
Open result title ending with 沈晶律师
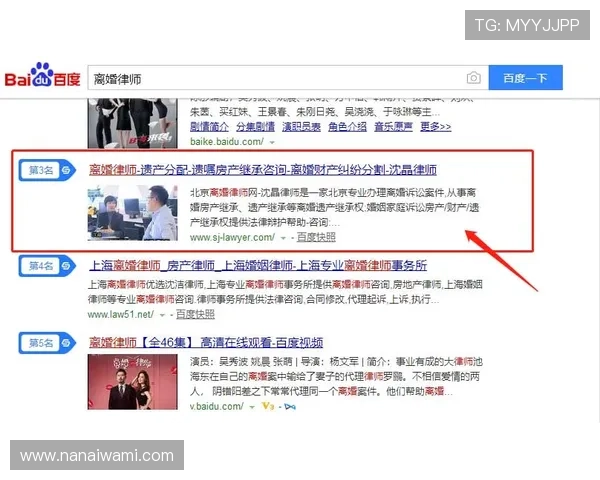point(263,170)
